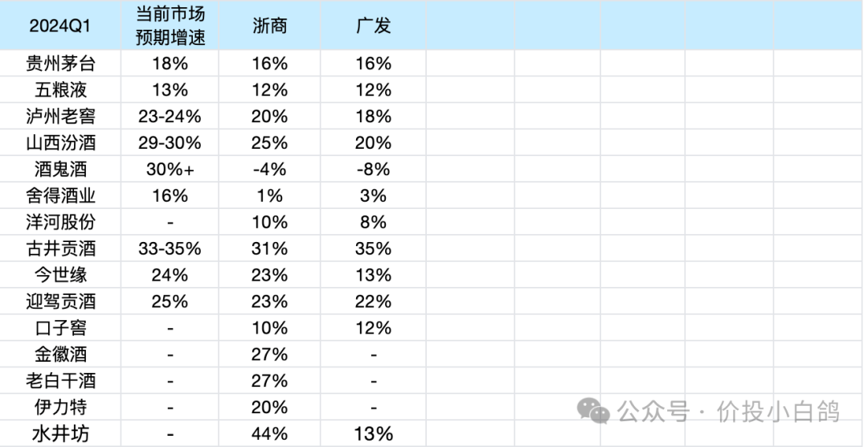Click the 古井贡酒 33-35% cell
The width and height of the screenshot is (868, 447).
(x=170, y=248)
